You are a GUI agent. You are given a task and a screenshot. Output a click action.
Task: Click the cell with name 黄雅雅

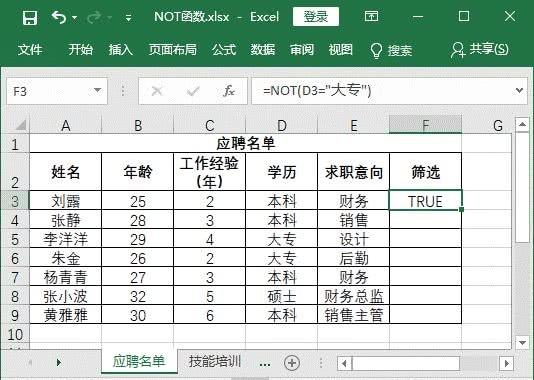click(66, 315)
